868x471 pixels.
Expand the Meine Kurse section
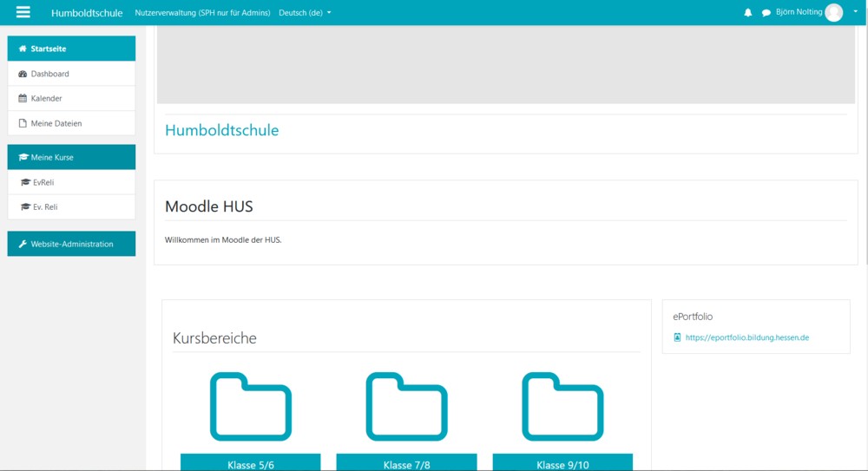(52, 157)
